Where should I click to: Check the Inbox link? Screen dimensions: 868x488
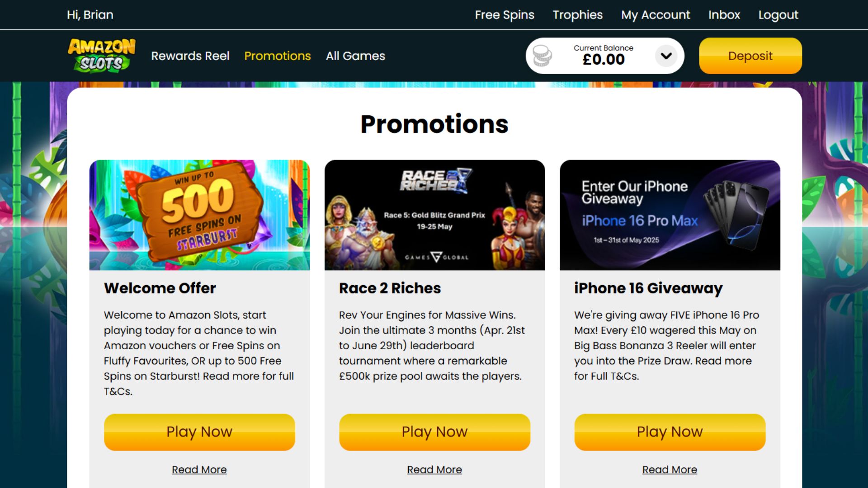(724, 15)
